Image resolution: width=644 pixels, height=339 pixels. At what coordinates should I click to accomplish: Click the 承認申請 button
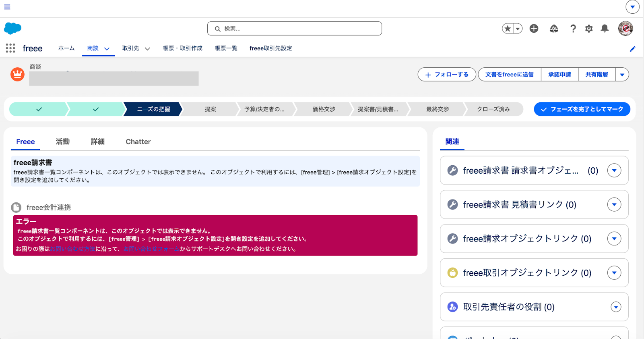(559, 75)
